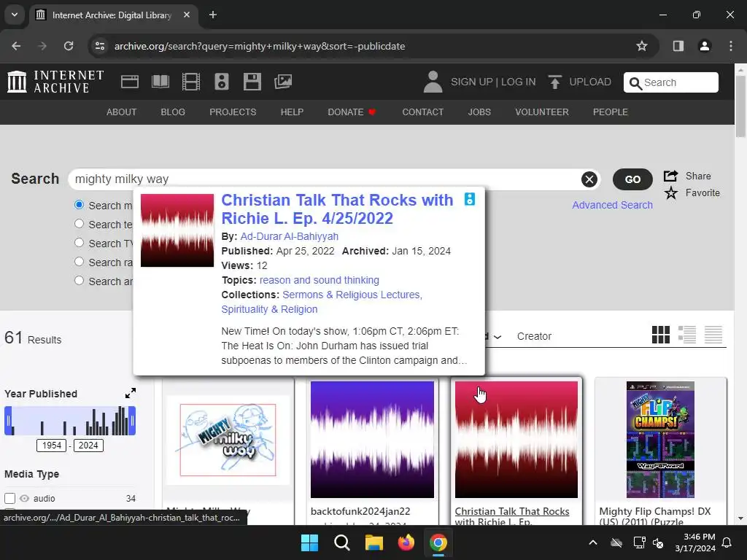
Task: Bookmark this page with star icon
Action: point(642,46)
